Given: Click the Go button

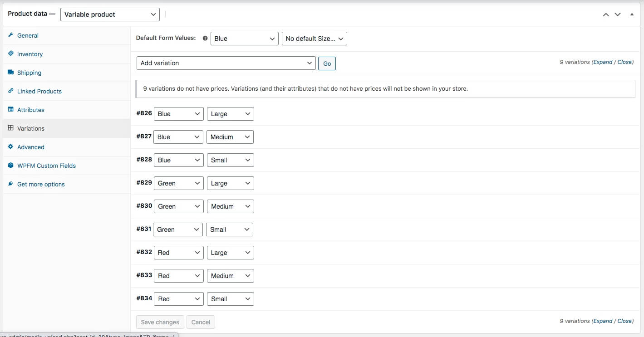Looking at the screenshot, I should (327, 63).
